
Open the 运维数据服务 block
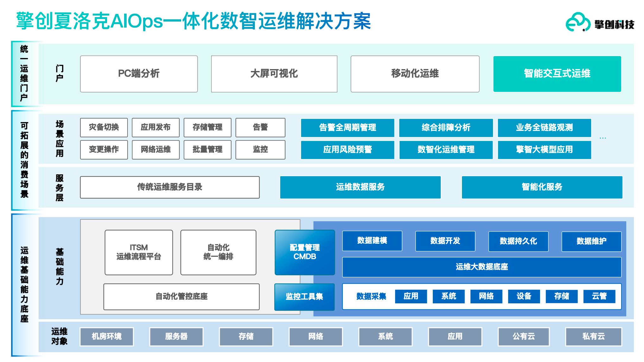(360, 187)
